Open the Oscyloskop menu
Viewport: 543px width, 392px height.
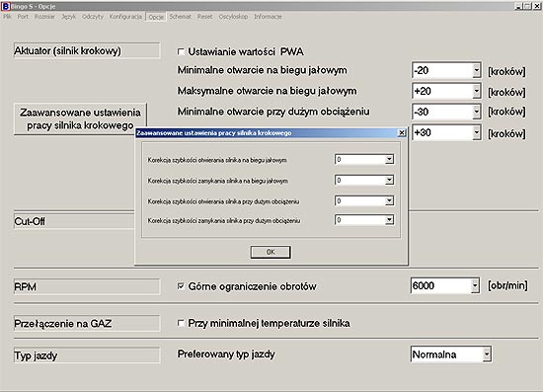tap(233, 17)
